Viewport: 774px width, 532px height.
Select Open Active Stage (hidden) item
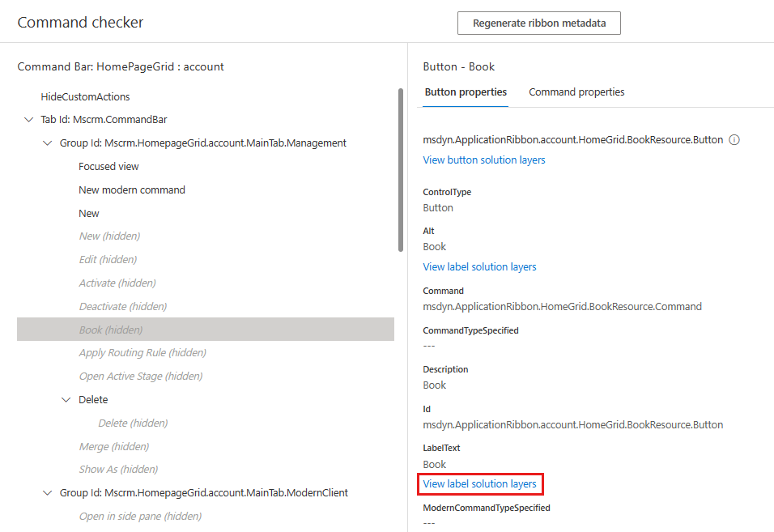tap(141, 377)
